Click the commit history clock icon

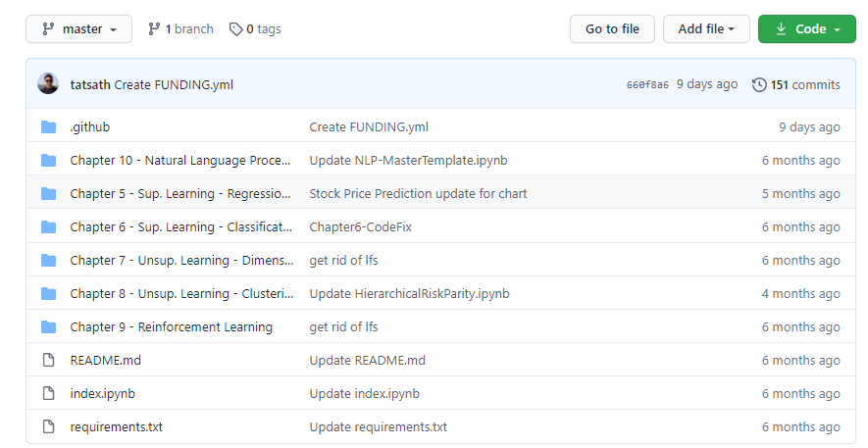click(759, 85)
